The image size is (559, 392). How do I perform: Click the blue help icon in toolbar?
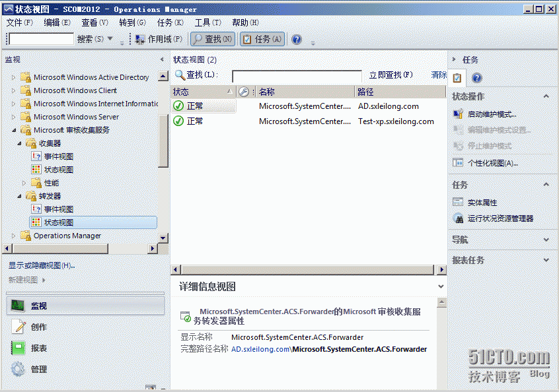click(x=297, y=39)
